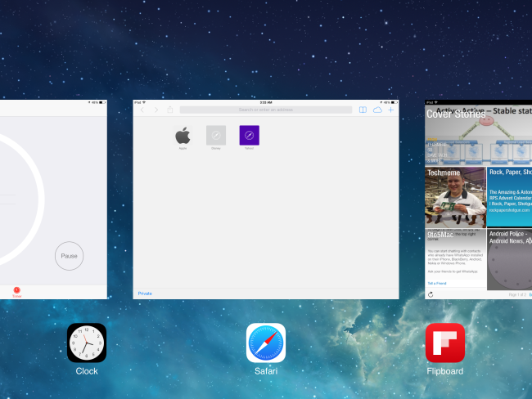532x399 pixels.
Task: Toggle Private browsing in Safari
Action: pyautogui.click(x=145, y=293)
